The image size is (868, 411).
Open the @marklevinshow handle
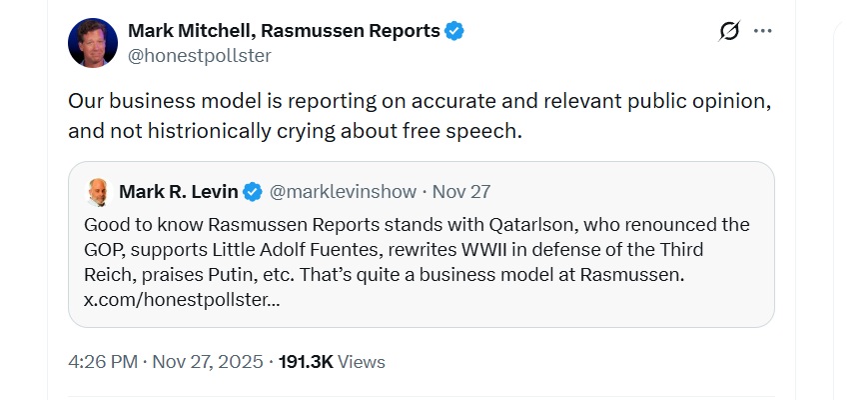[x=340, y=191]
